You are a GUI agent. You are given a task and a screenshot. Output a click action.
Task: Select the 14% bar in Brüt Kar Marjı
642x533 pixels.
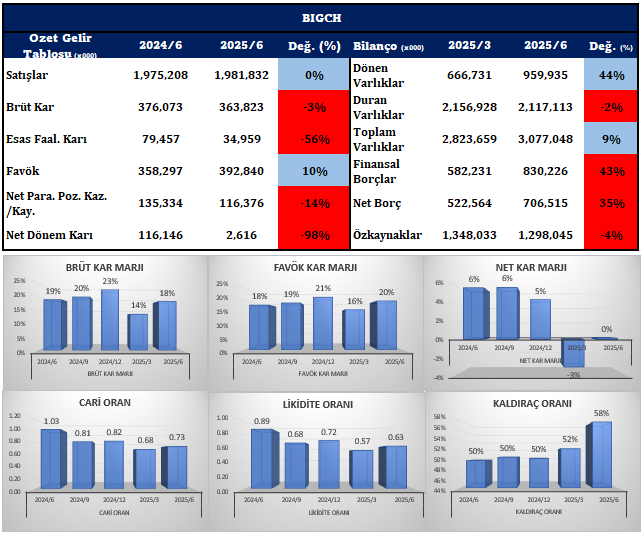138,332
